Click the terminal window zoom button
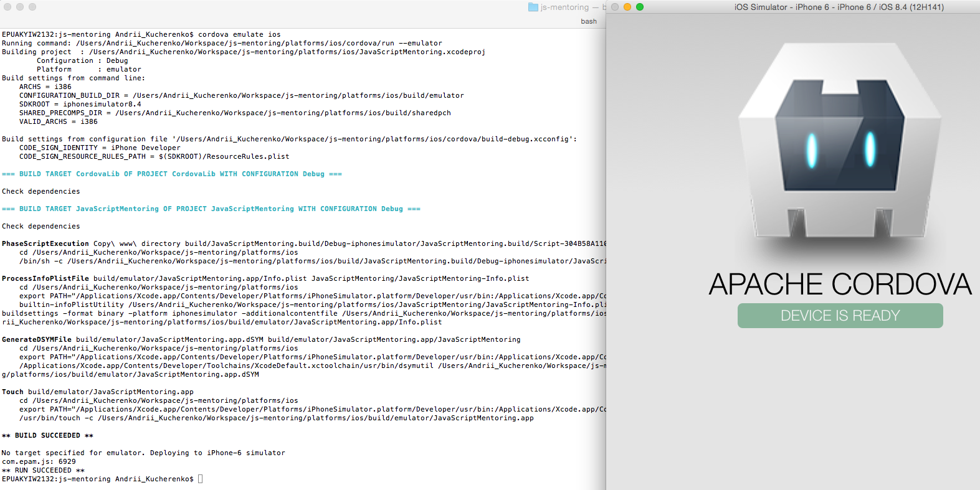Viewport: 980px width, 490px height. pyautogui.click(x=32, y=7)
